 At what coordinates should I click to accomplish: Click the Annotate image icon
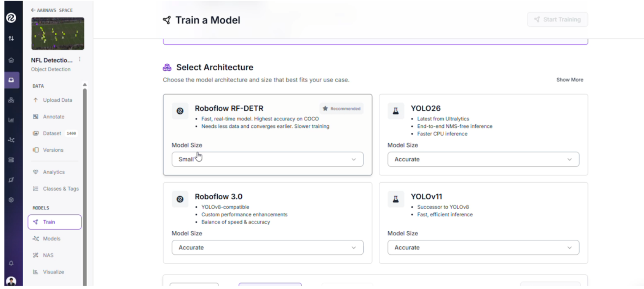point(35,117)
